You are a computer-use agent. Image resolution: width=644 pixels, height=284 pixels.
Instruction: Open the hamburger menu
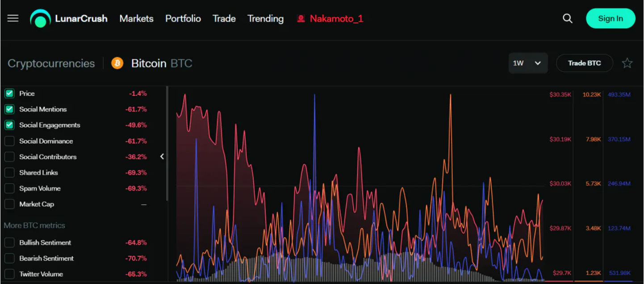[13, 18]
